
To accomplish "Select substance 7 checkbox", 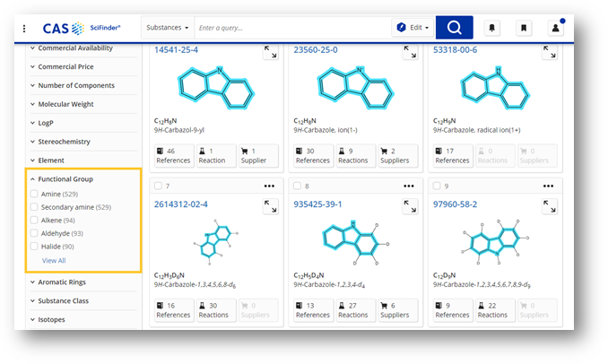I will [158, 186].
